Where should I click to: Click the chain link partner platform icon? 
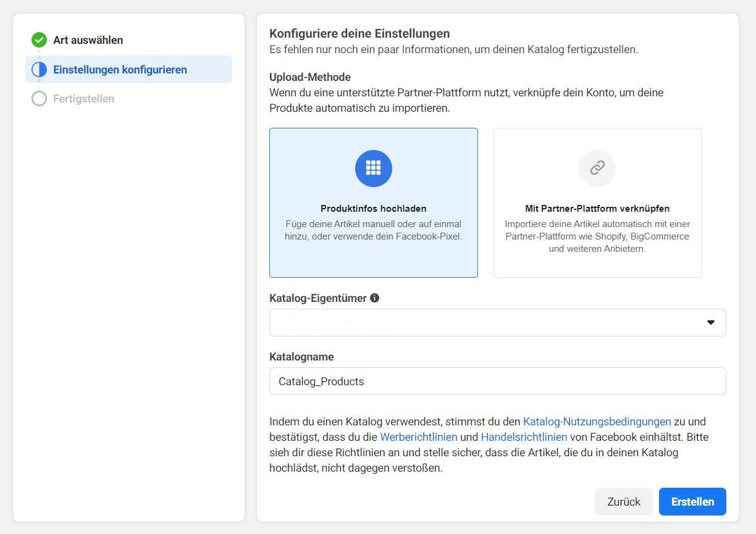(x=597, y=168)
